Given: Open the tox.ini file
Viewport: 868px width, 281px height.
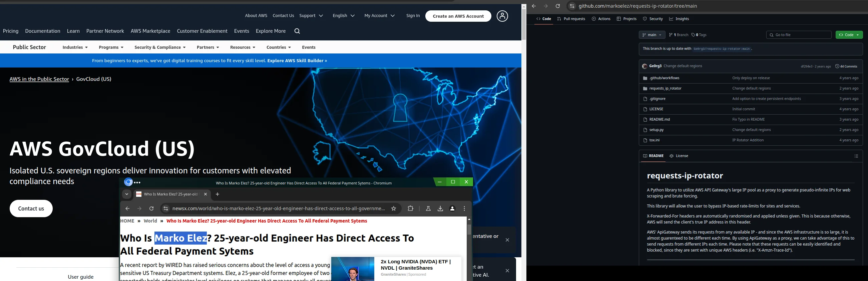Looking at the screenshot, I should pyautogui.click(x=655, y=140).
